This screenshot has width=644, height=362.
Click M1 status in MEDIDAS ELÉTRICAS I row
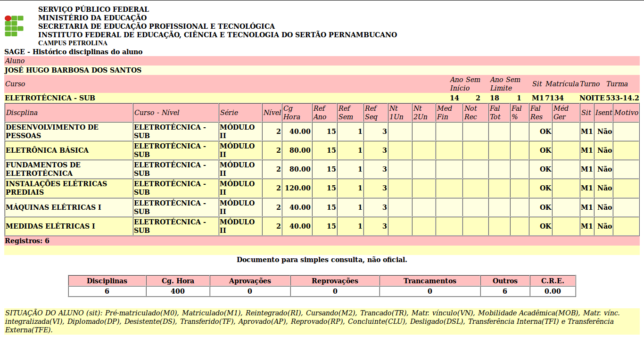586,226
